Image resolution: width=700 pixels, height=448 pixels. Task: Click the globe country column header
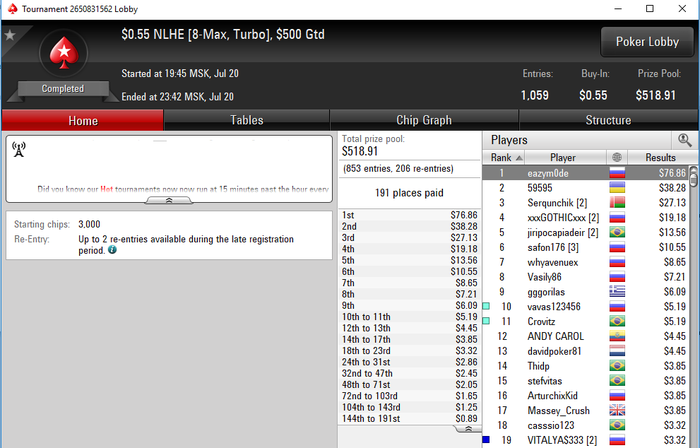[x=617, y=157]
